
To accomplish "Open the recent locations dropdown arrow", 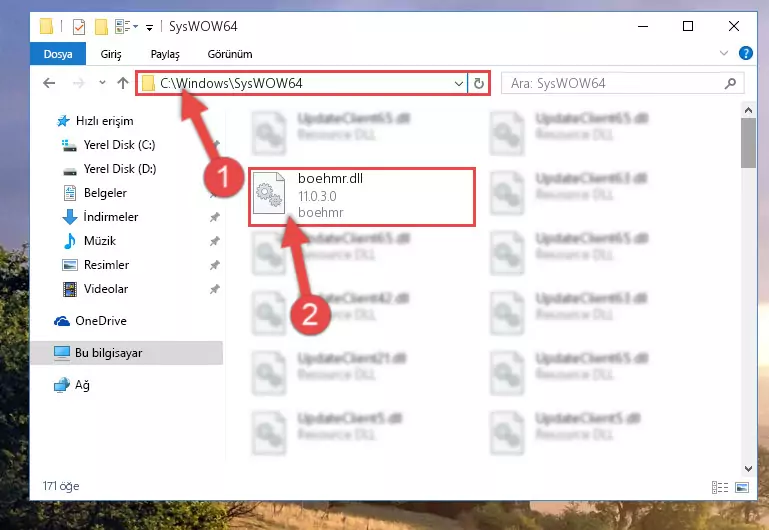I will 102,82.
